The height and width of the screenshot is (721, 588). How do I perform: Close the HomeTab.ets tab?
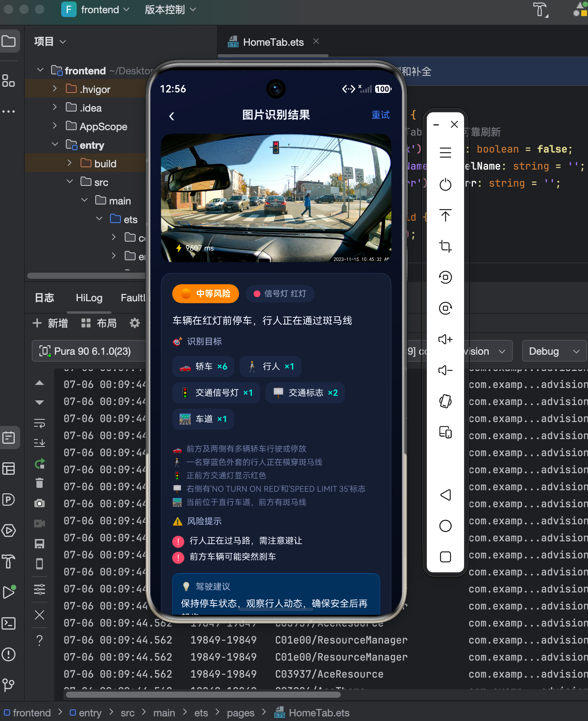click(316, 41)
